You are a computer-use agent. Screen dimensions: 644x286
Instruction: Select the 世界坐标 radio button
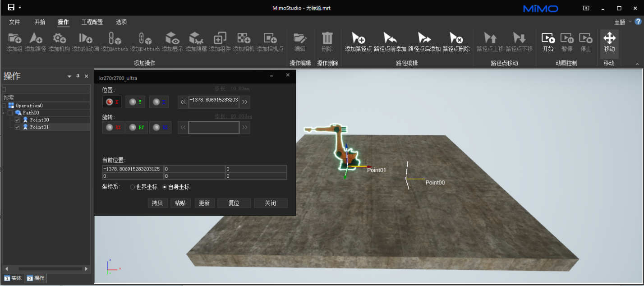tap(132, 187)
